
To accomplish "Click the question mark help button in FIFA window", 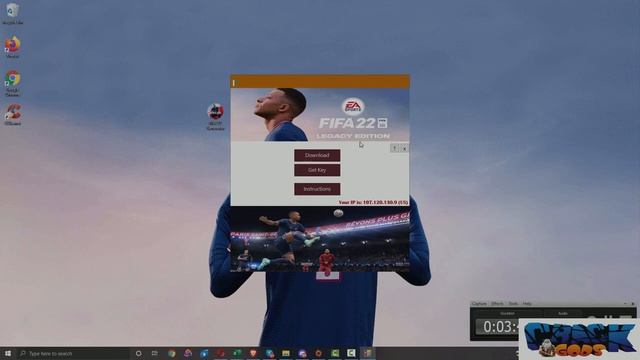I will coord(394,148).
